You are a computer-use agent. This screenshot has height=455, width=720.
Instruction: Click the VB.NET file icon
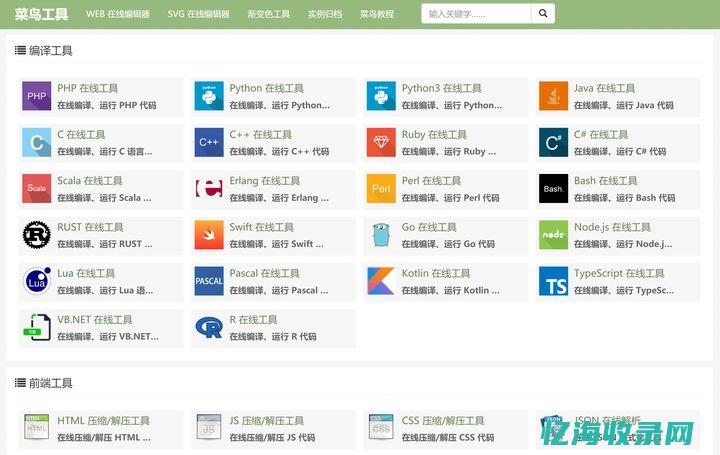point(37,327)
